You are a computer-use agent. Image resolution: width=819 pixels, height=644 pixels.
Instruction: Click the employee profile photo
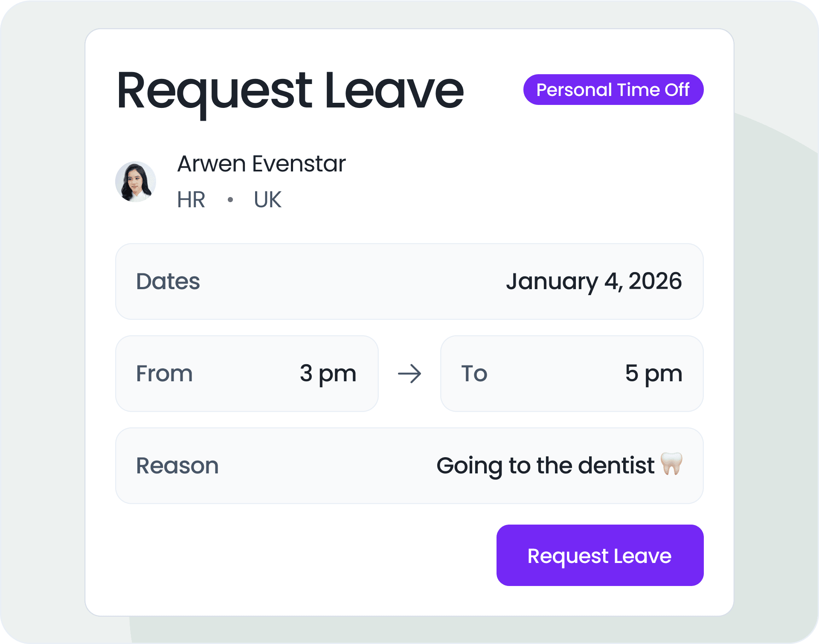[133, 182]
